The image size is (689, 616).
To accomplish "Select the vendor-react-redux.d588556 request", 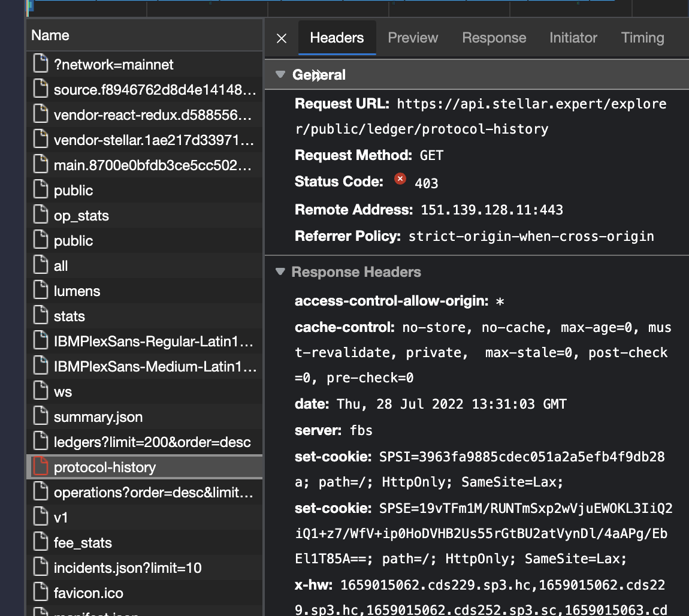I will 144,114.
